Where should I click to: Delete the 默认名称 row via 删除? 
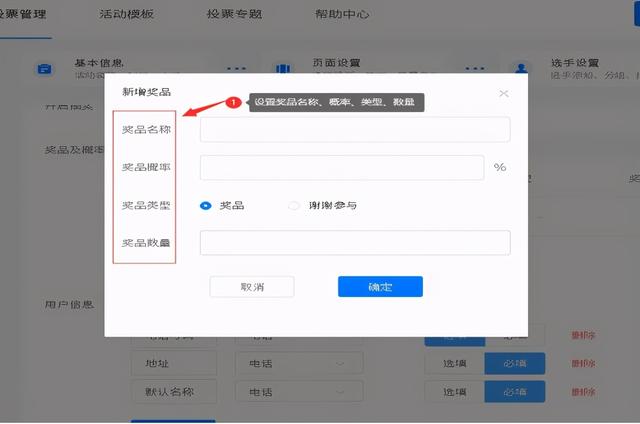click(583, 392)
